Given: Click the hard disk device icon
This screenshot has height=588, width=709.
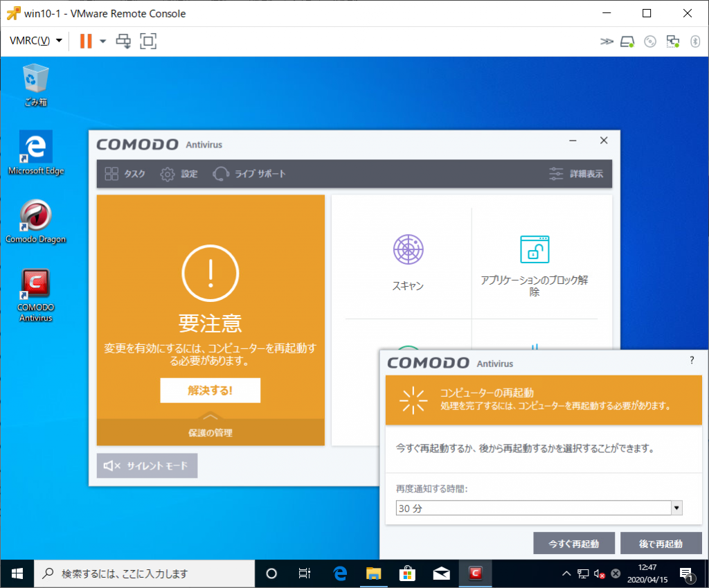Looking at the screenshot, I should coord(627,42).
